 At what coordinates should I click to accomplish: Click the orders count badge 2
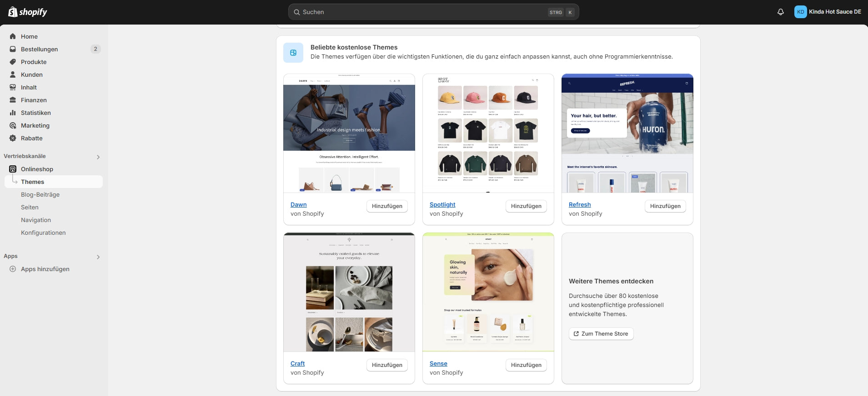coord(95,49)
